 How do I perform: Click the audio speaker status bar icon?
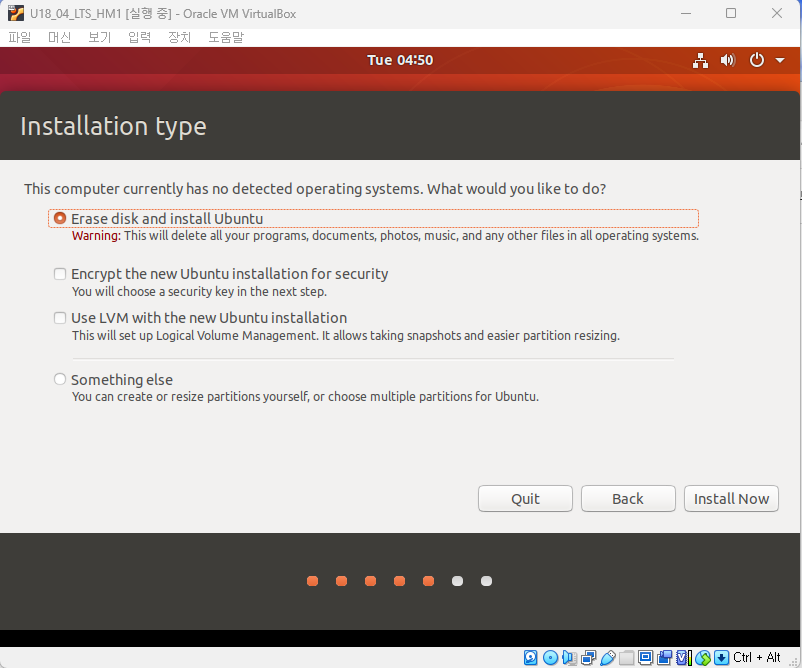click(569, 657)
